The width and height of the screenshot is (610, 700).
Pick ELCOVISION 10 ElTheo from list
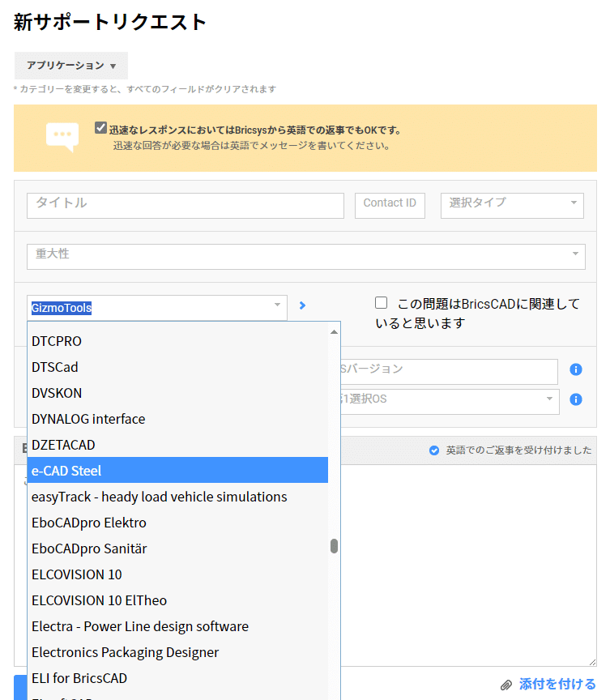(x=177, y=600)
